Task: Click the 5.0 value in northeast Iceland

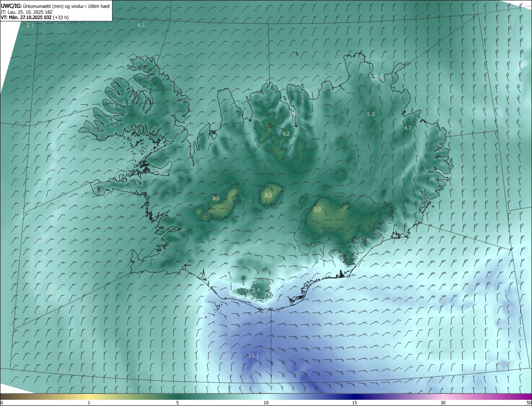Action: pyautogui.click(x=371, y=114)
